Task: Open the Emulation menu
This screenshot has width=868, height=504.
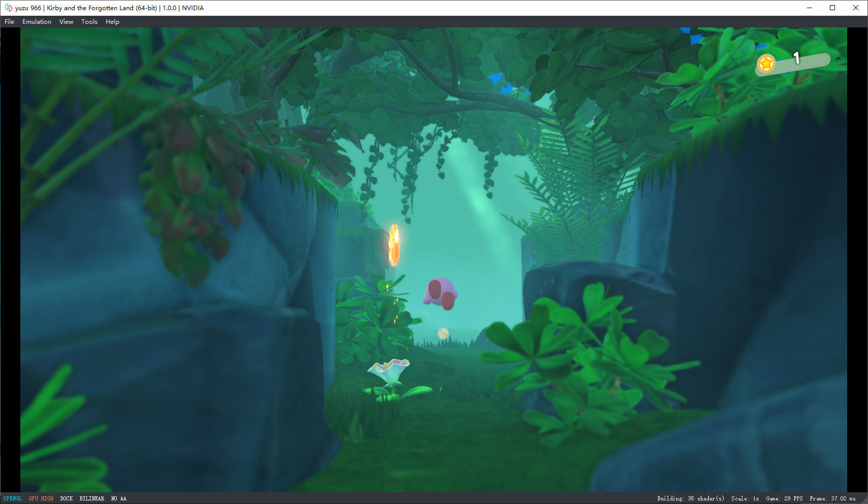Action: pos(37,22)
